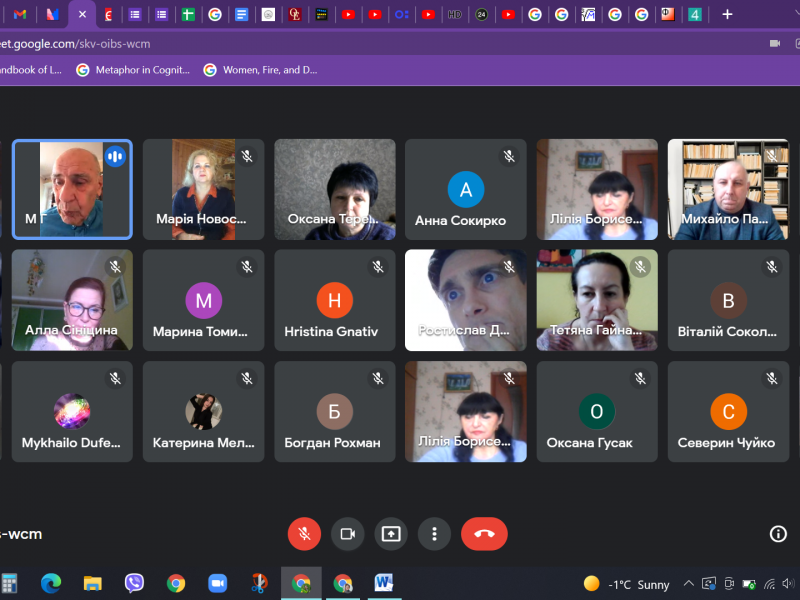The width and height of the screenshot is (800, 600).
Task: Open File Explorer from the taskbar
Action: tap(92, 583)
